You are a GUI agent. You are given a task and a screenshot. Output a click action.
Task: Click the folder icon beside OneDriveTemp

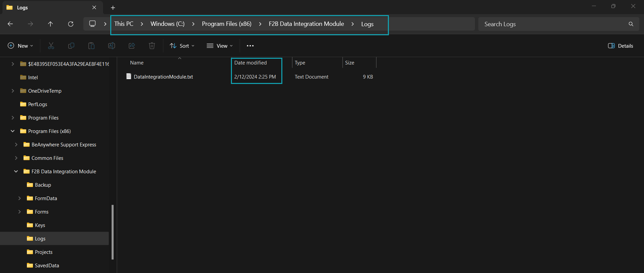[23, 91]
